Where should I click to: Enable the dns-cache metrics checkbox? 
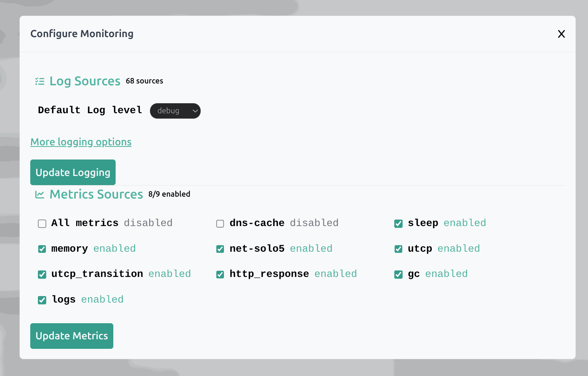tap(220, 224)
